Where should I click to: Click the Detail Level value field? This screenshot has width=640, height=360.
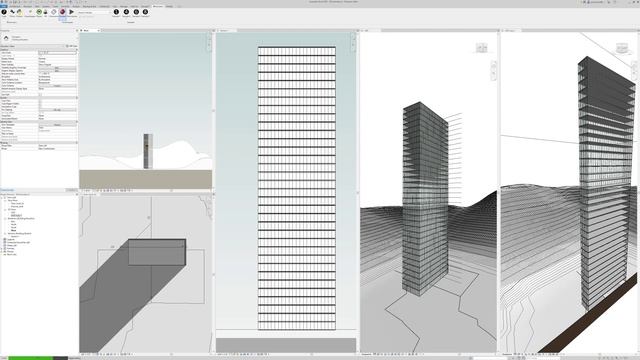[x=57, y=62]
